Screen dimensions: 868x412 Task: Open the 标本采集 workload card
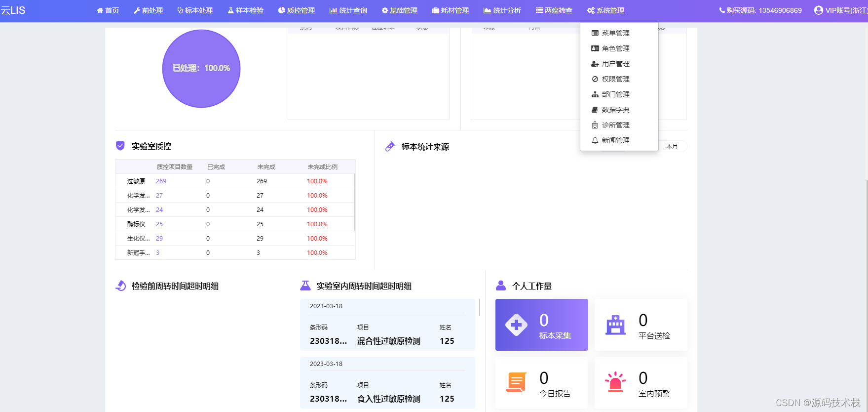(542, 325)
